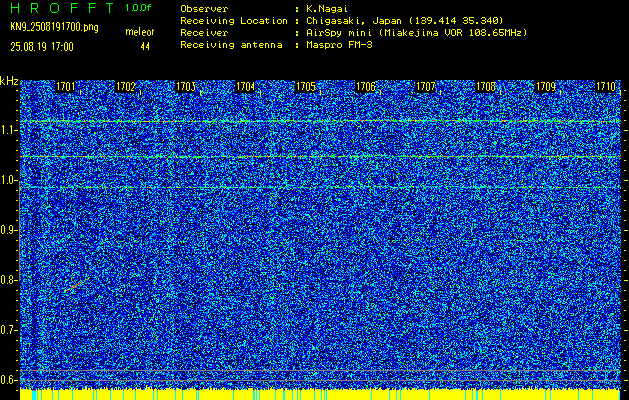Click the HROFFT title text

tap(62, 8)
